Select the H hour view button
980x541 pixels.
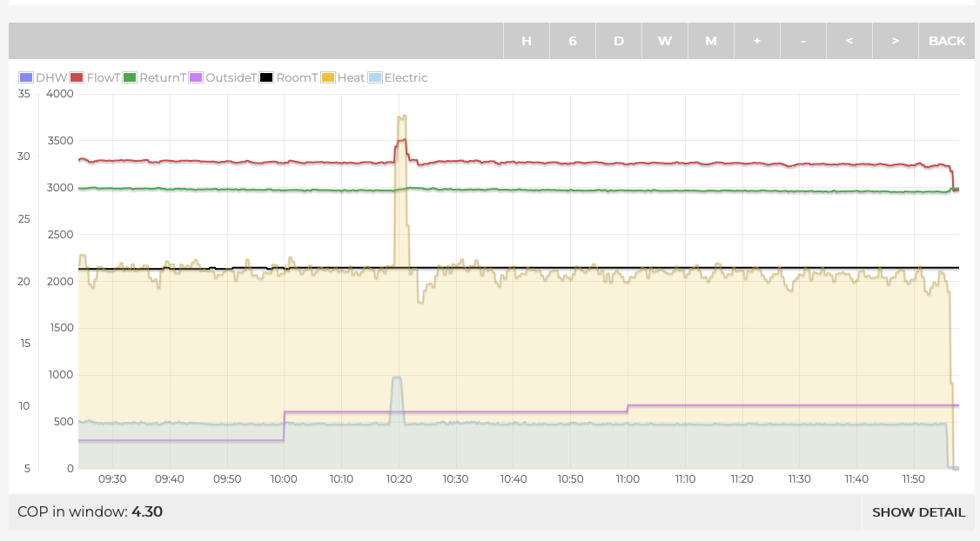coord(527,41)
